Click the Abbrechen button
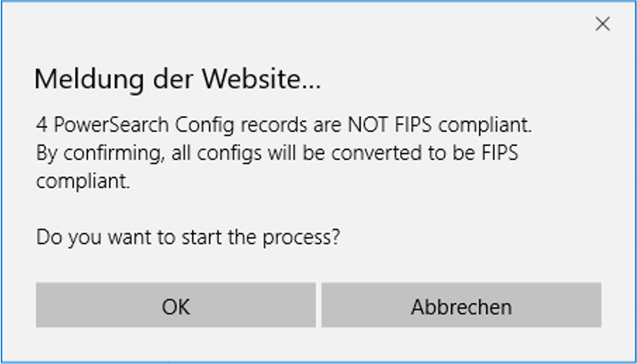Viewport: 637px width, 364px height. tap(461, 305)
